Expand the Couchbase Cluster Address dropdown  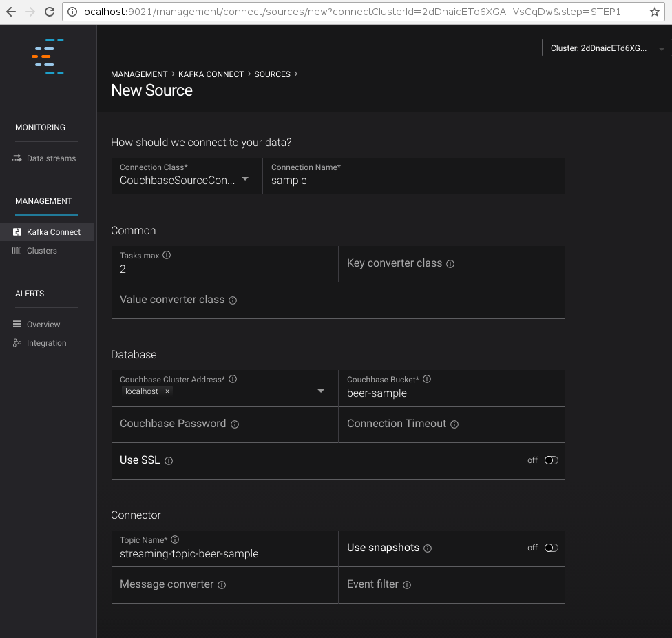321,391
